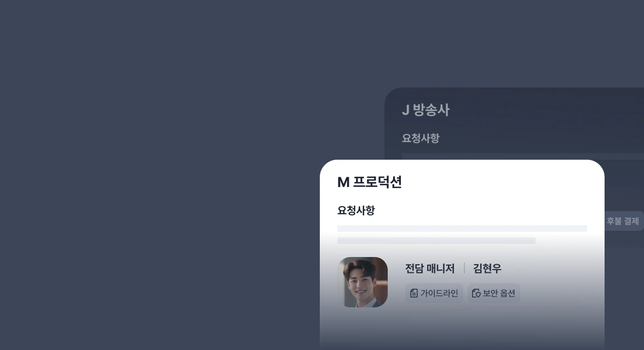Click the 후불 결제 tag
644x350 pixels.
[623, 221]
